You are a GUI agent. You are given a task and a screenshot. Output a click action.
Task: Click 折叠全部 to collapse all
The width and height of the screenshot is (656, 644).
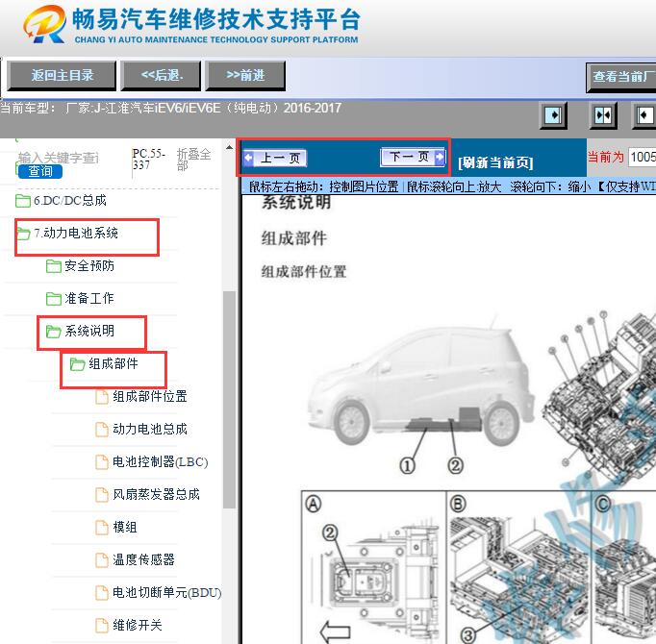193,160
